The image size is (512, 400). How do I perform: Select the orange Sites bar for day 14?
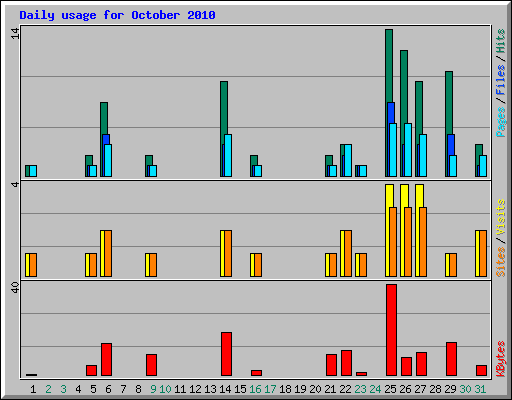point(228,253)
